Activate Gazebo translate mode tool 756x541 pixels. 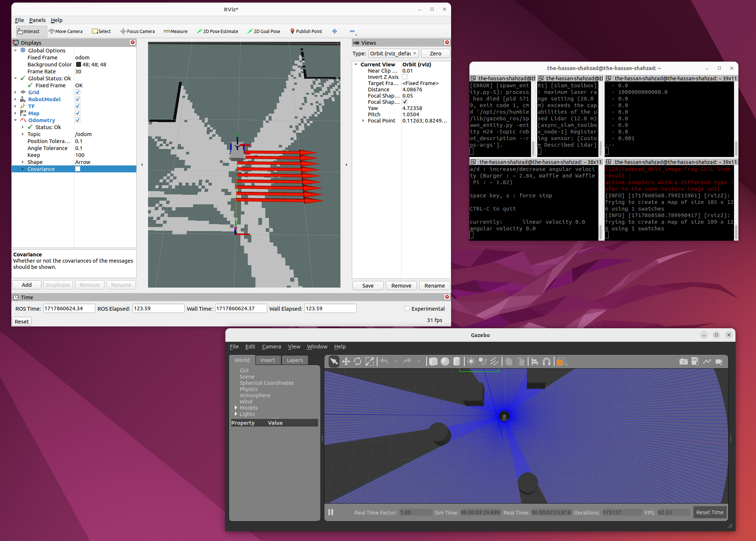point(346,362)
